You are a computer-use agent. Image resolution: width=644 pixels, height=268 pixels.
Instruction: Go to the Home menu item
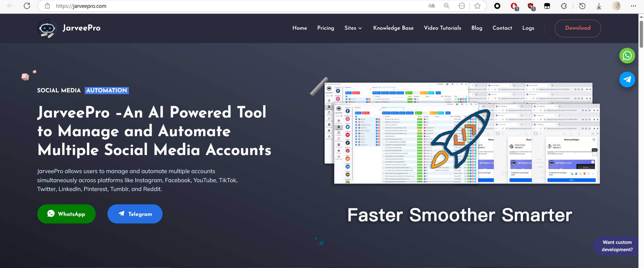[300, 28]
